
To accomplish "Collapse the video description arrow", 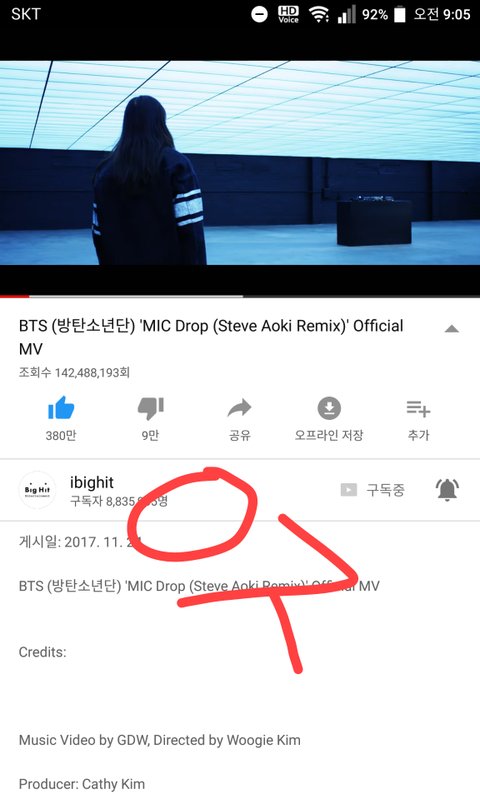I will [x=451, y=329].
